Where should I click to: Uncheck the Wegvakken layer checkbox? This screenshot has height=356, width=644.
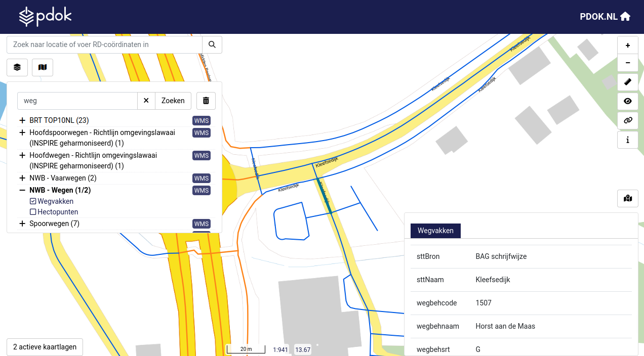click(33, 201)
